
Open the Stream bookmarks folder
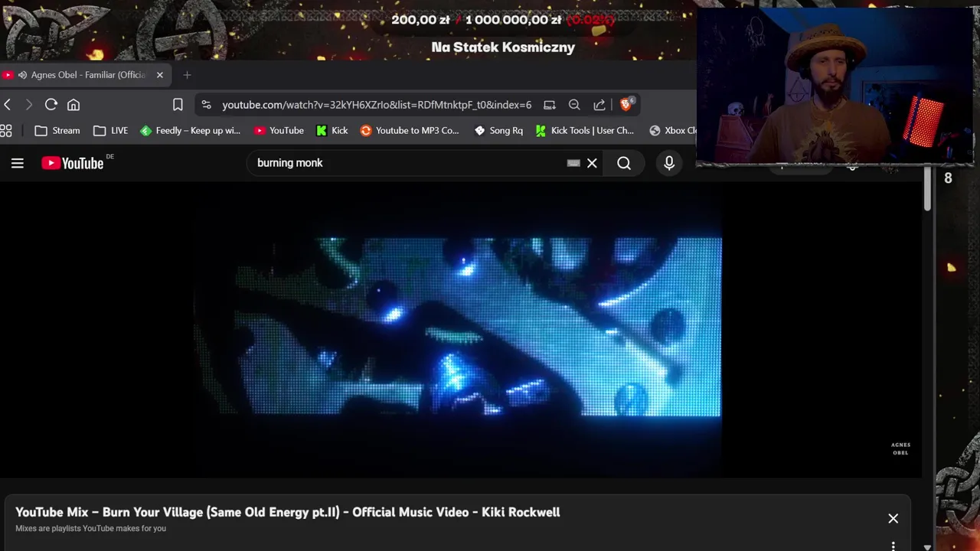coord(57,131)
